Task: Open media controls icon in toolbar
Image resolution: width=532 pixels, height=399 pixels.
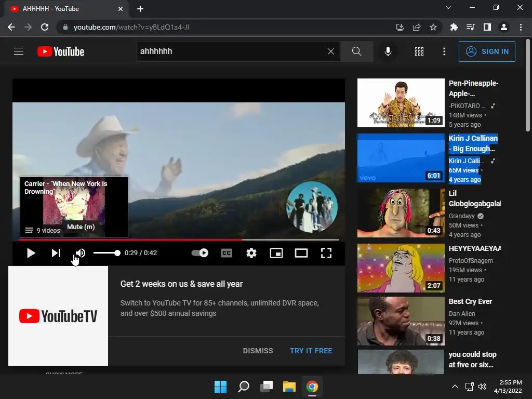Action: coord(470,27)
